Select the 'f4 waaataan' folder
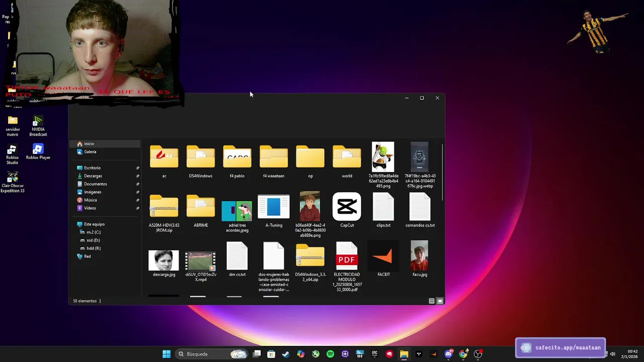The height and width of the screenshot is (362, 644). (x=274, y=162)
